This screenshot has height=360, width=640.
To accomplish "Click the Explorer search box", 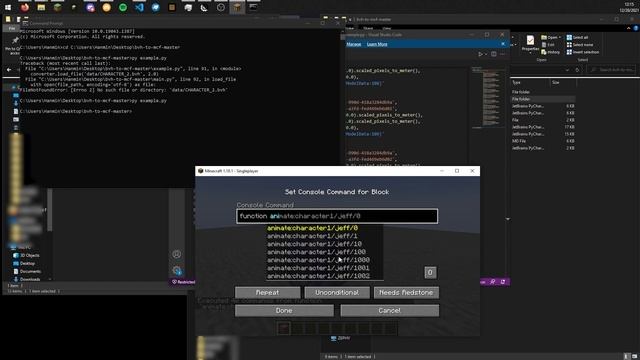I will pyautogui.click(x=611, y=70).
